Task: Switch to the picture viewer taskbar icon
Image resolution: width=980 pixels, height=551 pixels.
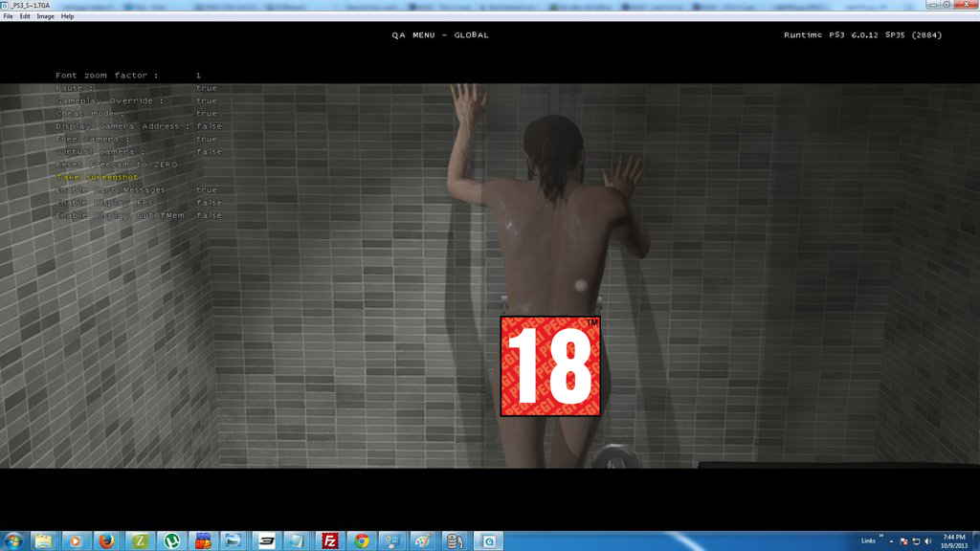Action: [234, 541]
